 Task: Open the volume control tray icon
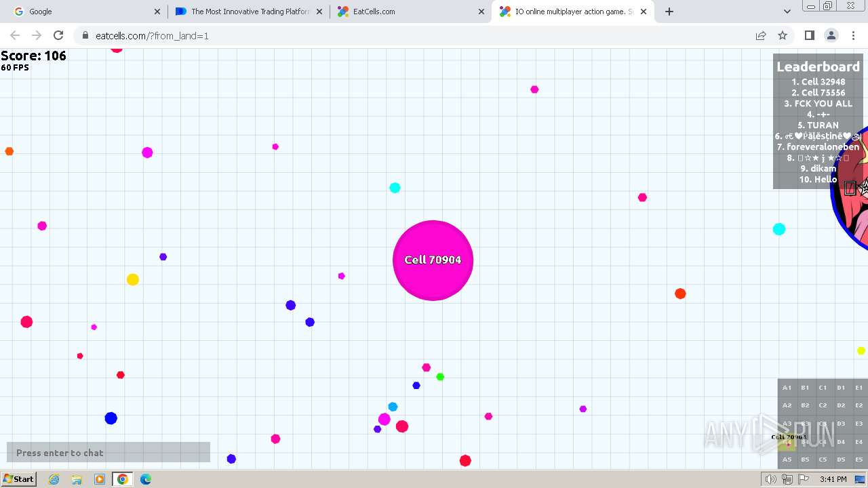tap(771, 479)
